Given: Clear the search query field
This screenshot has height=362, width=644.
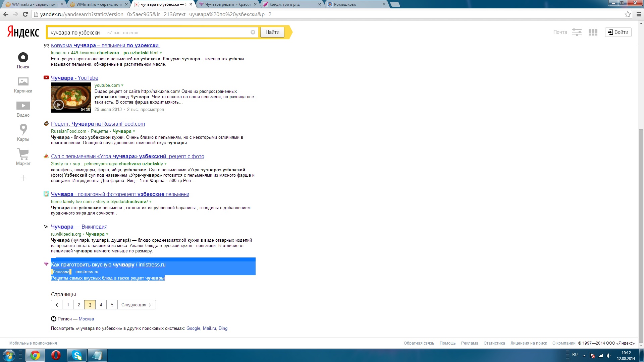Looking at the screenshot, I should (x=253, y=32).
